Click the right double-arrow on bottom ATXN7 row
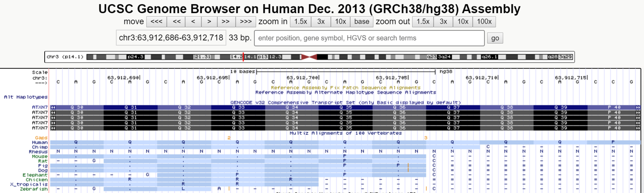This screenshot has height=193, width=644. coord(638,128)
